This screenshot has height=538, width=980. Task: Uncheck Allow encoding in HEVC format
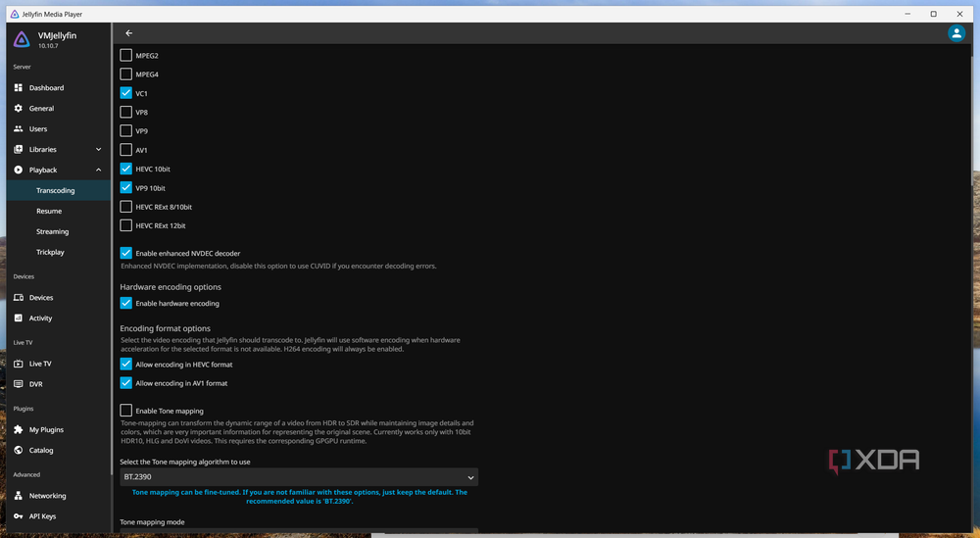[x=125, y=365]
